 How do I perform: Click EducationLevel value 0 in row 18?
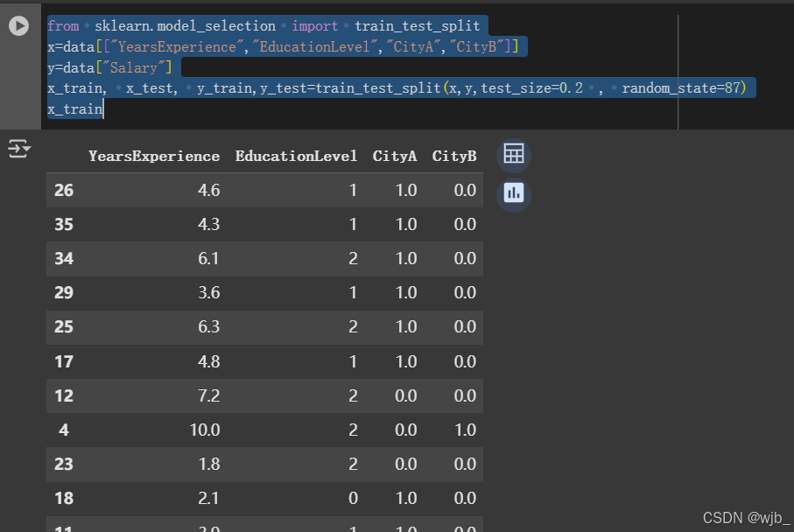click(353, 499)
